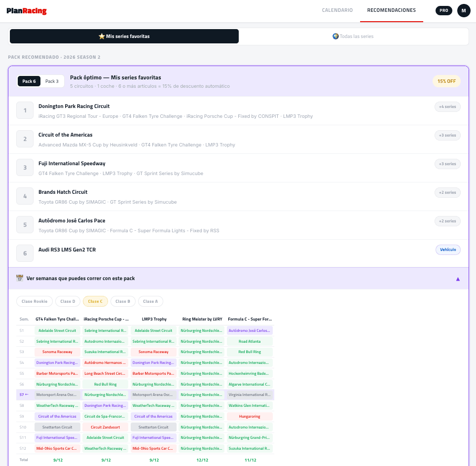The width and height of the screenshot is (476, 466).
Task: Filter by Clase Rookie
Action: point(35,301)
